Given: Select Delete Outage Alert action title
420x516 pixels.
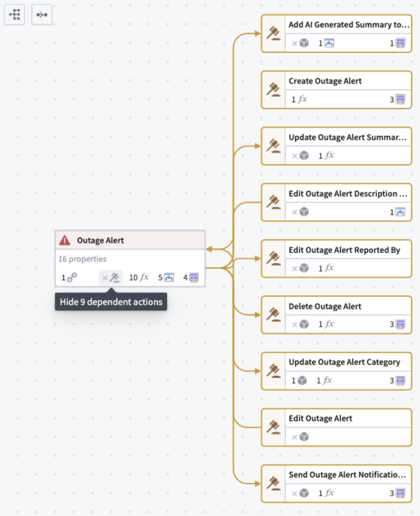Looking at the screenshot, I should click(x=325, y=306).
